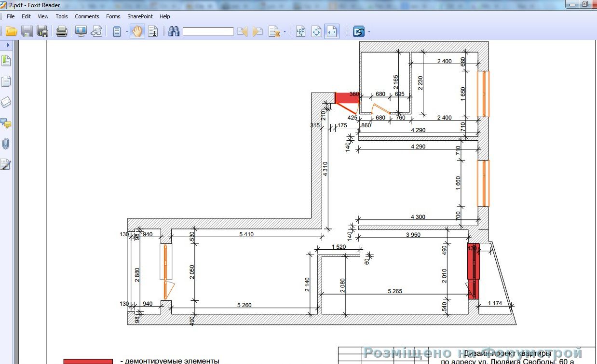Expand dropdown beside the blue S icon
The height and width of the screenshot is (364, 597).
369,32
